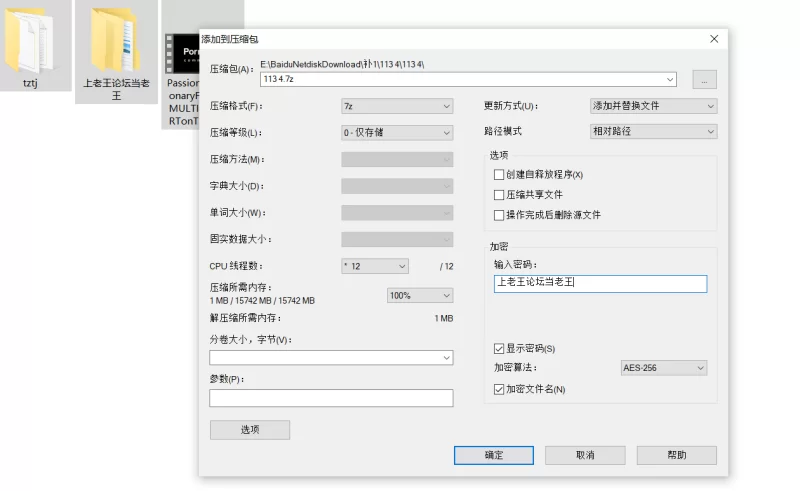This screenshot has height=491, width=800.
Task: Open the 帮助 button
Action: tap(676, 455)
